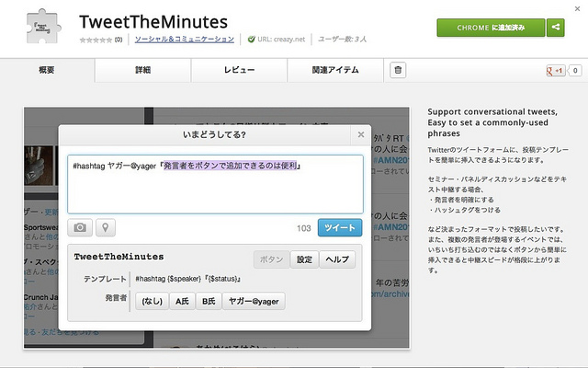Switch to the 概要 tab
This screenshot has height=368, width=588.
[x=47, y=70]
